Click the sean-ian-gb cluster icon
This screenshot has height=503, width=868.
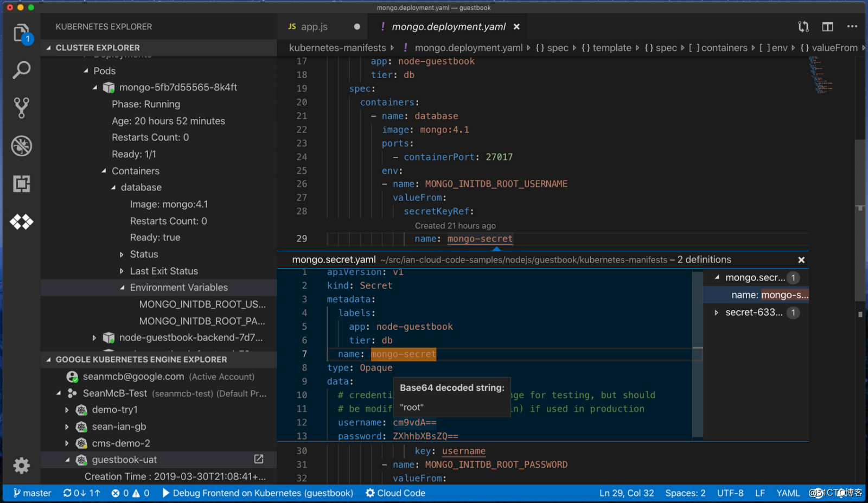tap(81, 426)
